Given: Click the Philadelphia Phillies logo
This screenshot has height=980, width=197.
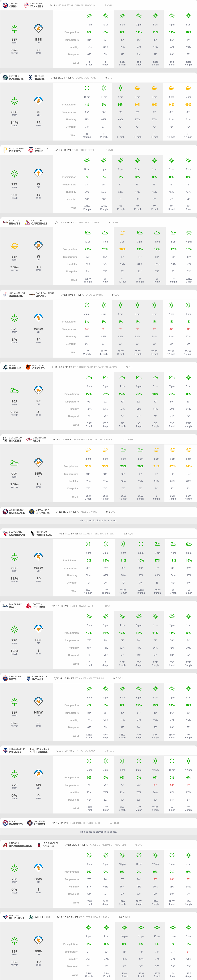Looking at the screenshot, I should 5,750.
